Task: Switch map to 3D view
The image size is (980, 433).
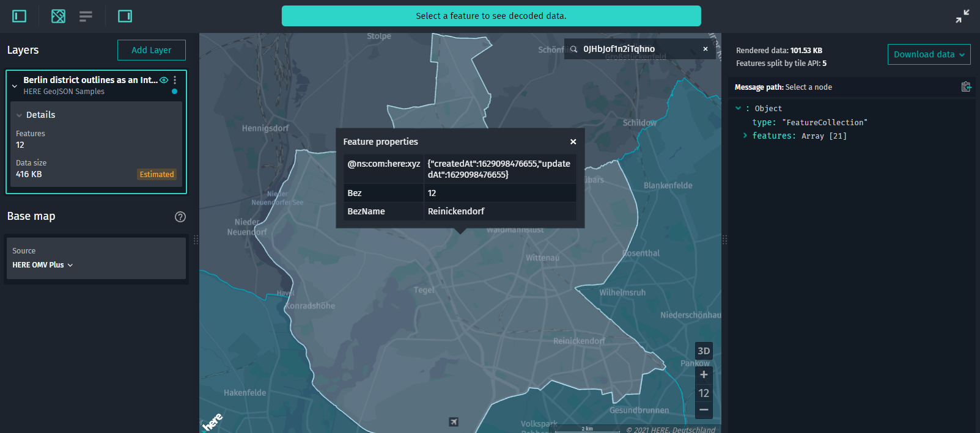Action: pyautogui.click(x=704, y=351)
